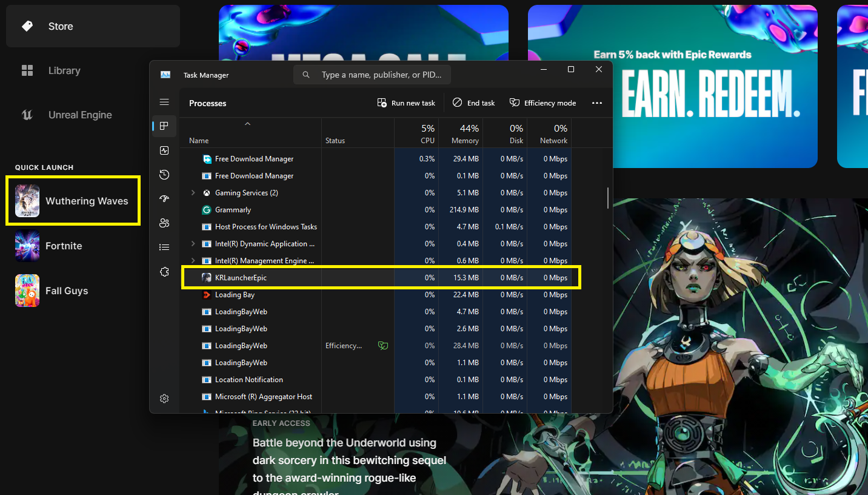Sort processes by Memory column
This screenshot has width=868, height=495.
tap(461, 134)
